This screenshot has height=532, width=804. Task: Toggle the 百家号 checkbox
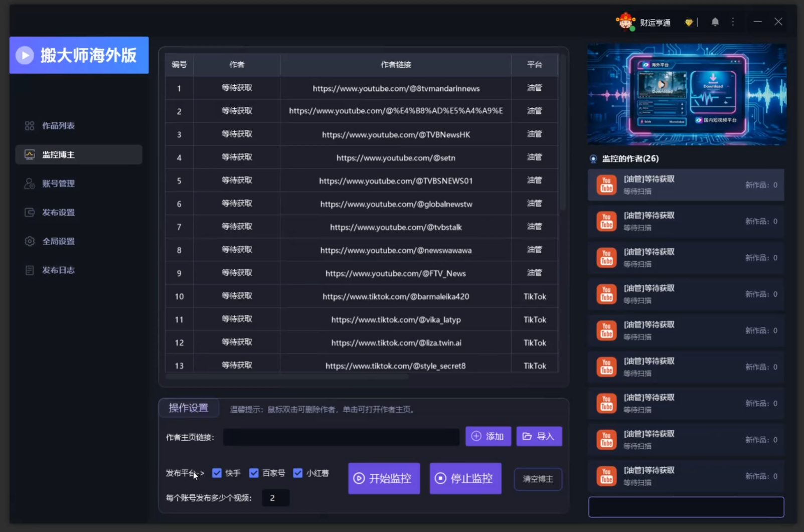[x=254, y=473]
